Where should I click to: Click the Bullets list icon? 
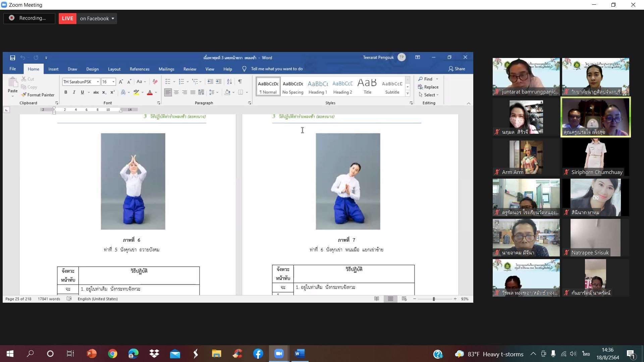point(168,81)
